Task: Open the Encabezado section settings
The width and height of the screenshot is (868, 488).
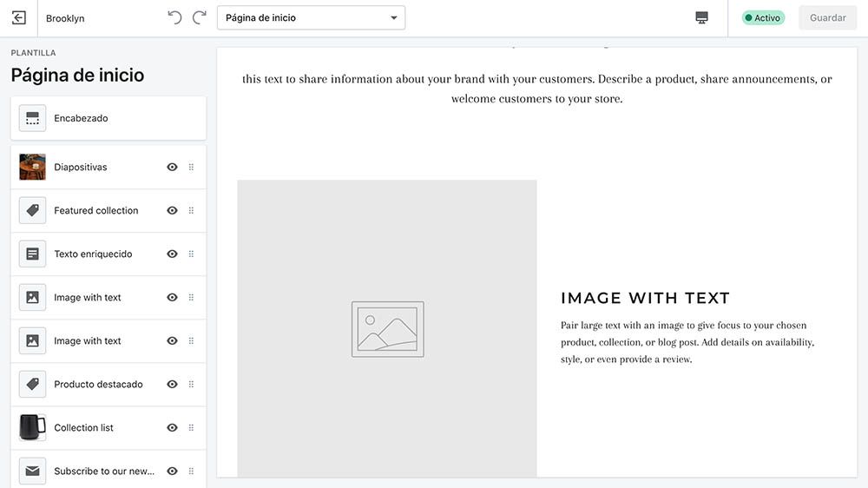Action: pos(108,118)
